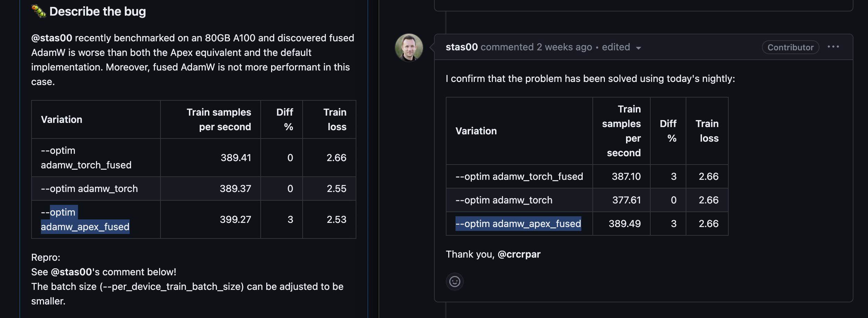868x318 pixels.
Task: Click the adamw_torch row in left table
Action: pos(89,189)
